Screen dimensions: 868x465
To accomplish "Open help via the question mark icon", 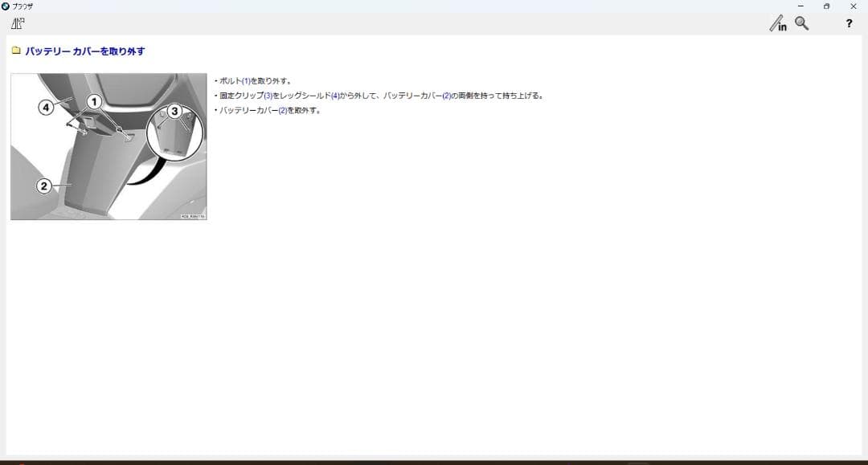I will coord(849,23).
